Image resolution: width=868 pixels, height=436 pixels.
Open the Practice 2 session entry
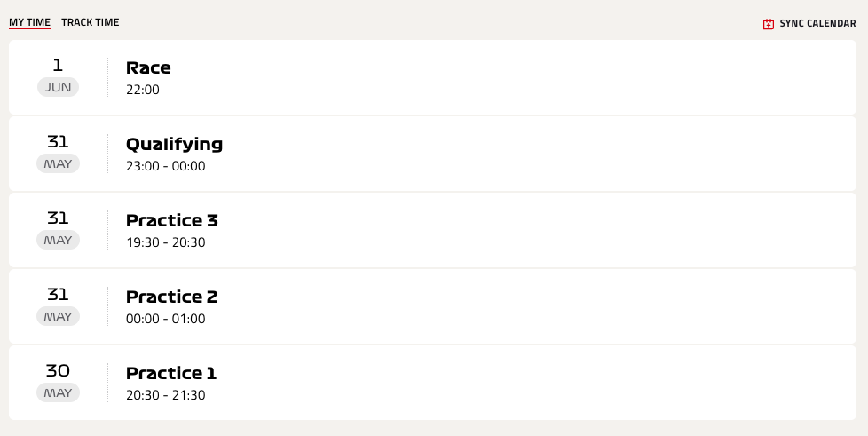[432, 306]
